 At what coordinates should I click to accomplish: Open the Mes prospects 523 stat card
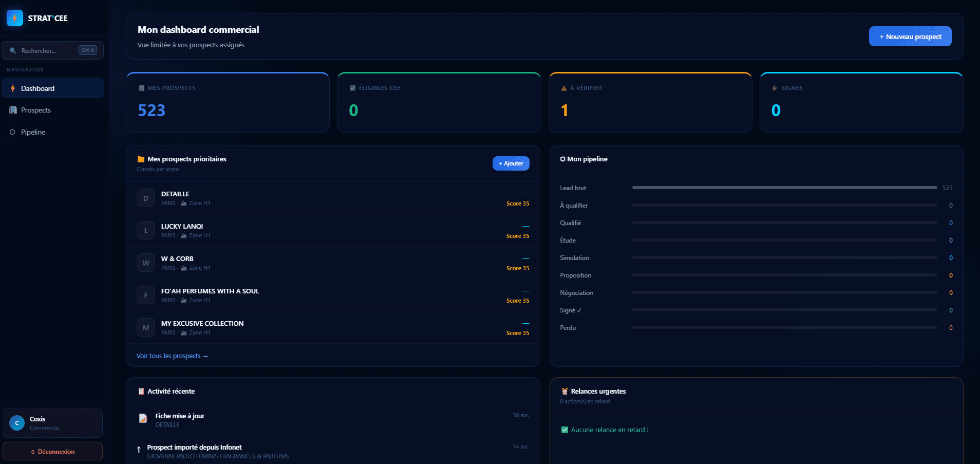coord(228,103)
